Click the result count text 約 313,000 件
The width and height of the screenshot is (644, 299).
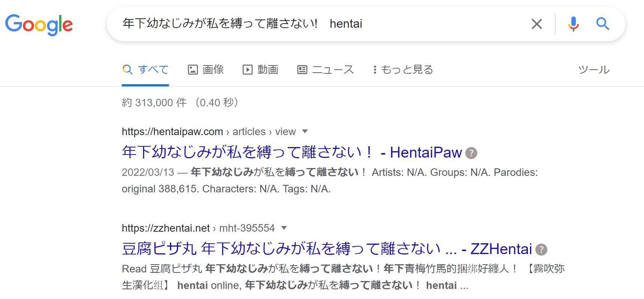pos(154,103)
